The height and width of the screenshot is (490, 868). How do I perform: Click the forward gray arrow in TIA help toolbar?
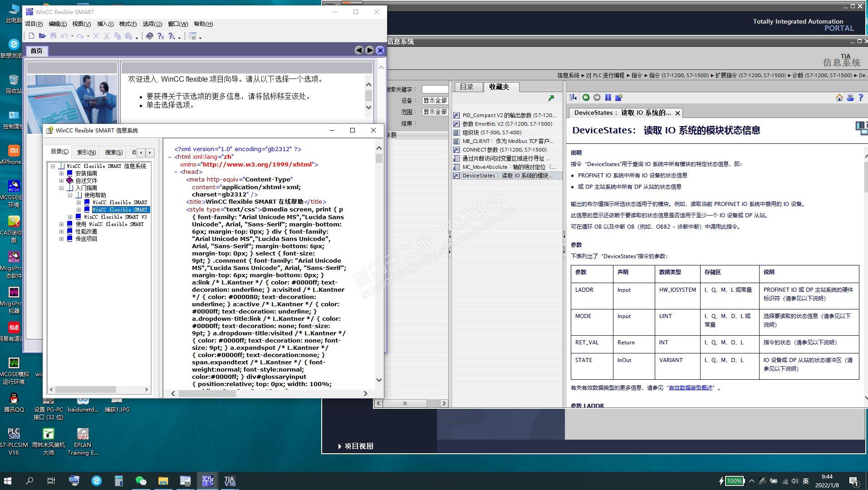597,98
